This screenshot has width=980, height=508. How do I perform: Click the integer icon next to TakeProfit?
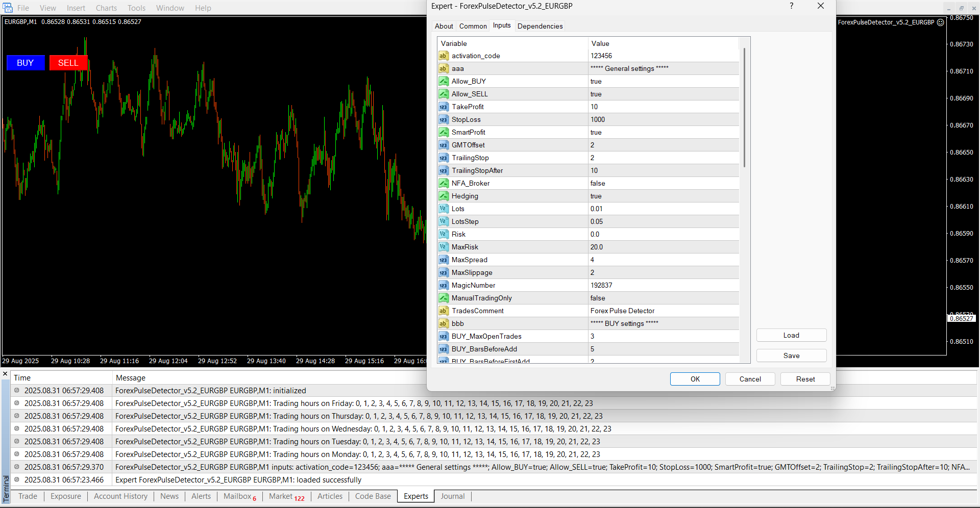tap(443, 107)
